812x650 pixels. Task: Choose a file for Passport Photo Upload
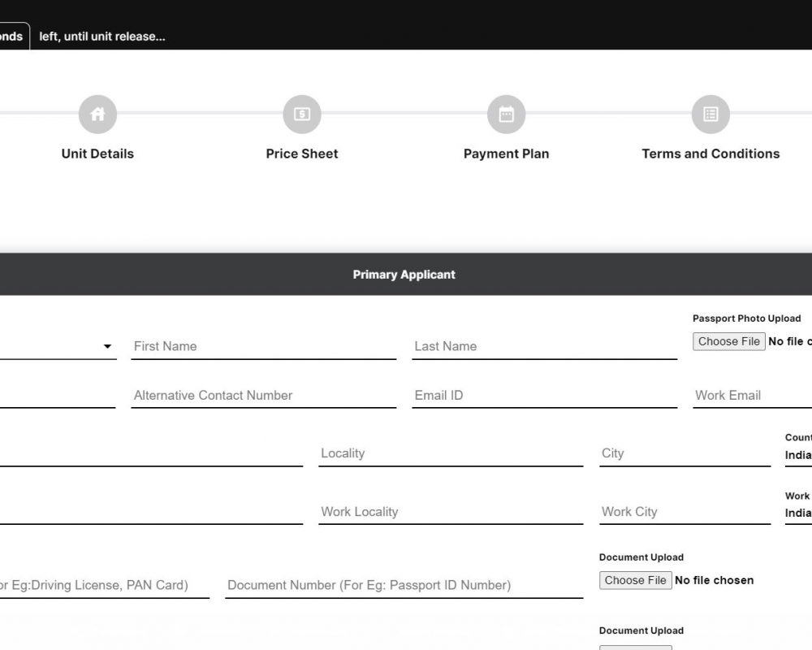point(728,341)
